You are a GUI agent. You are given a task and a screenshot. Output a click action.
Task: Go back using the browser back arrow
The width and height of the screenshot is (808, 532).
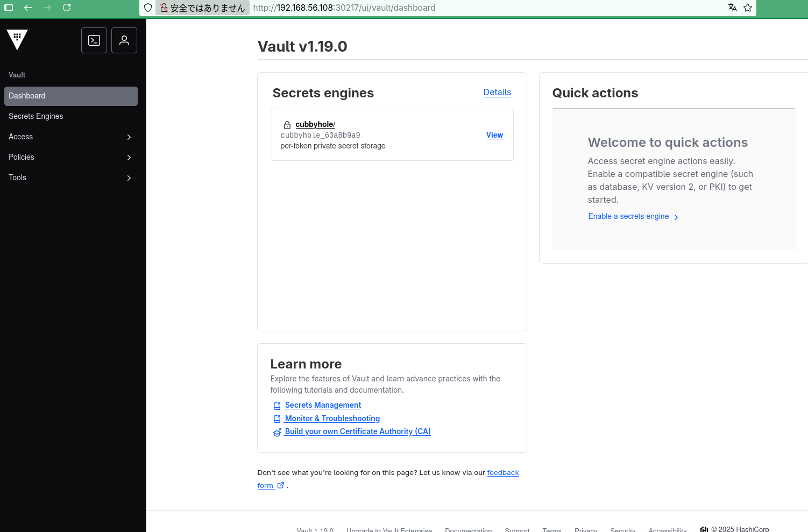click(28, 8)
